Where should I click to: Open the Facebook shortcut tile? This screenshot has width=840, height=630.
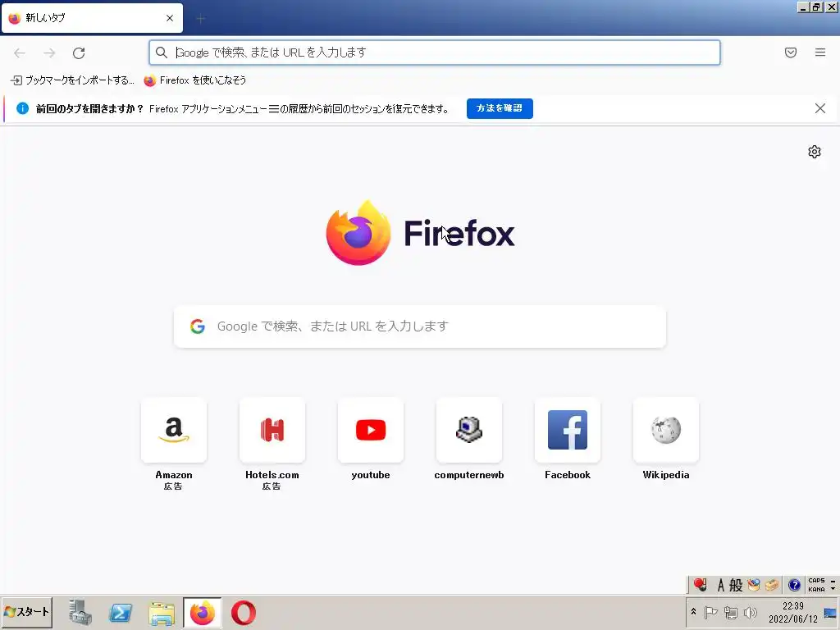coord(568,430)
